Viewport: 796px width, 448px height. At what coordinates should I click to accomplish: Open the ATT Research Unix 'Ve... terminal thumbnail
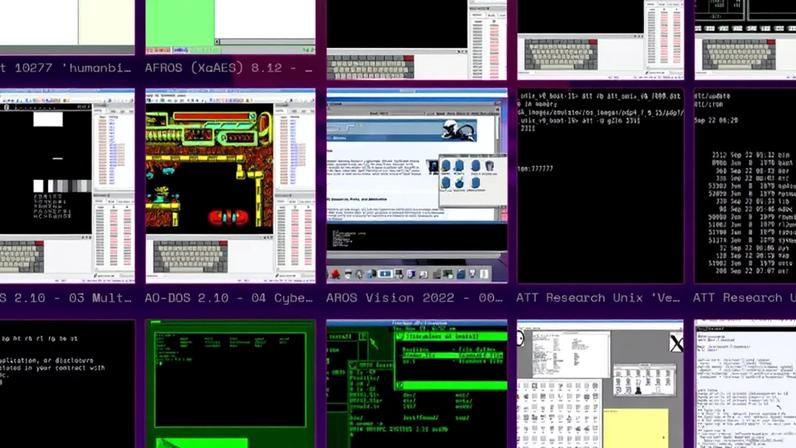pos(600,186)
